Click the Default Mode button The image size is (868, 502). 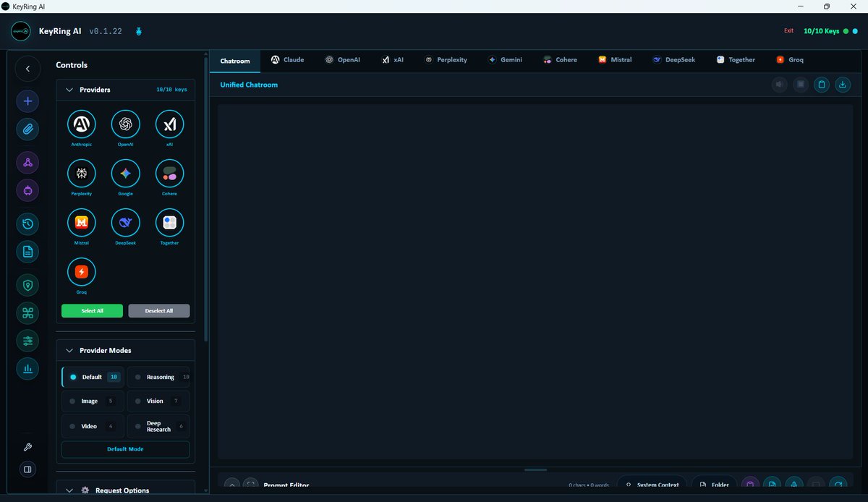[126, 449]
